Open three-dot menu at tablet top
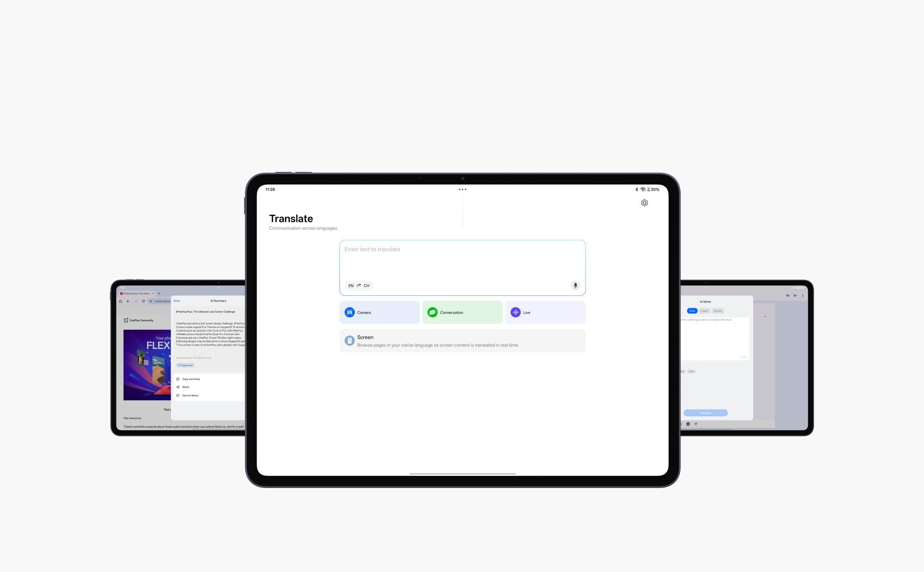 pyautogui.click(x=462, y=190)
